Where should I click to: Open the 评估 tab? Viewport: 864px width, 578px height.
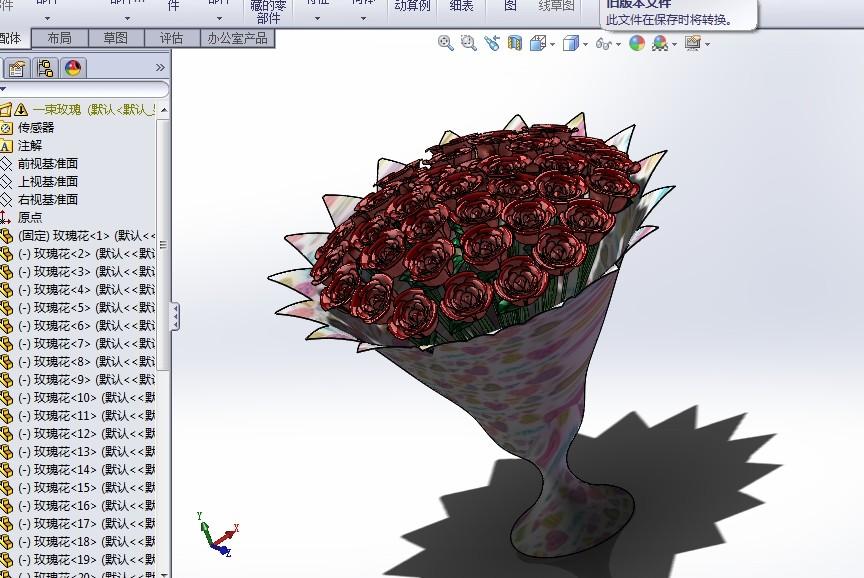171,38
